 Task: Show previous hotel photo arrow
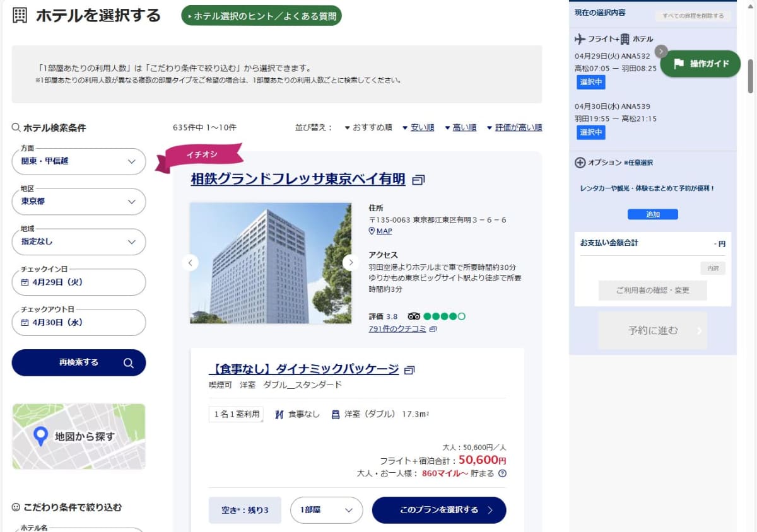tap(190, 263)
